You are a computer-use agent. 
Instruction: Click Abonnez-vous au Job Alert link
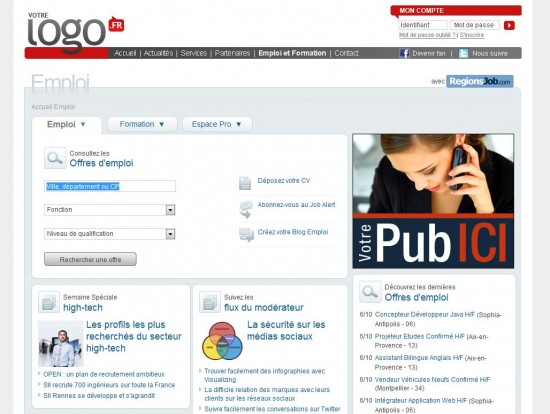(x=296, y=205)
